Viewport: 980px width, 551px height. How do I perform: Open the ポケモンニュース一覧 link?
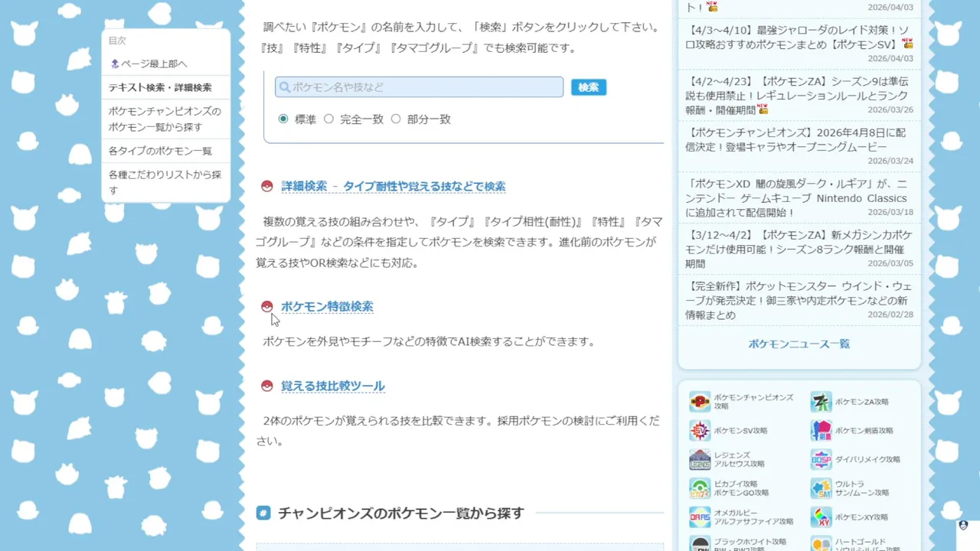[799, 344]
